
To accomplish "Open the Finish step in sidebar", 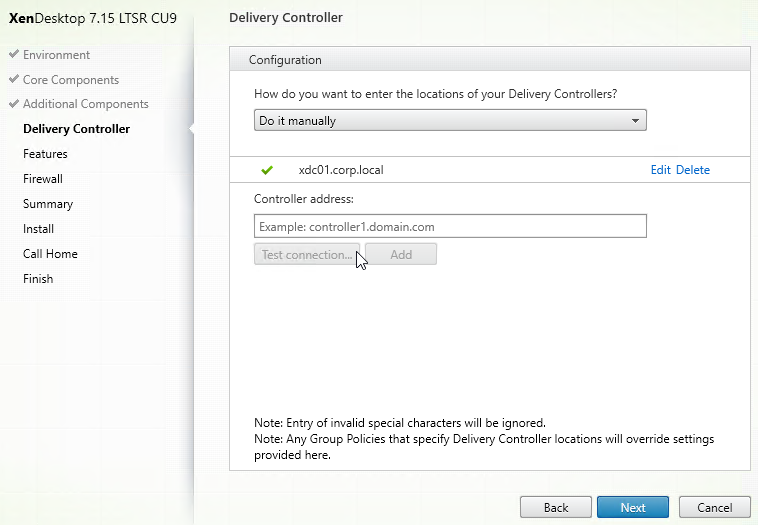I will (x=38, y=279).
